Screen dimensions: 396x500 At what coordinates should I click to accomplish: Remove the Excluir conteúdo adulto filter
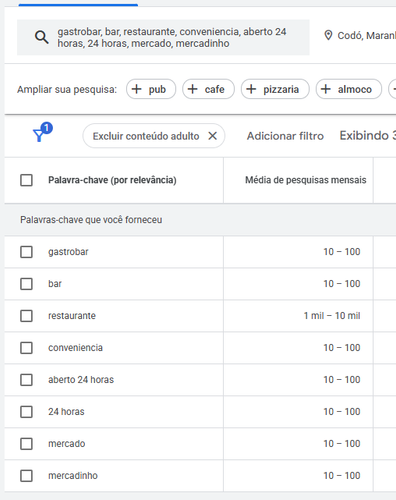coord(213,136)
